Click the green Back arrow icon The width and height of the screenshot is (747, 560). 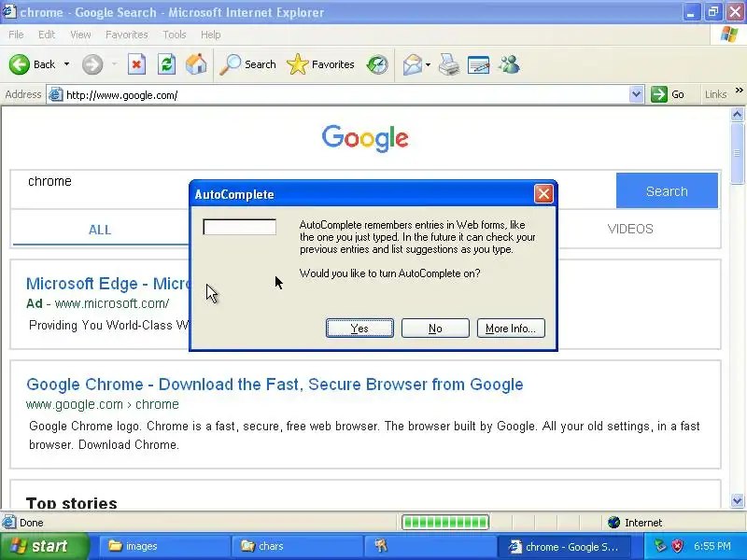coord(19,64)
